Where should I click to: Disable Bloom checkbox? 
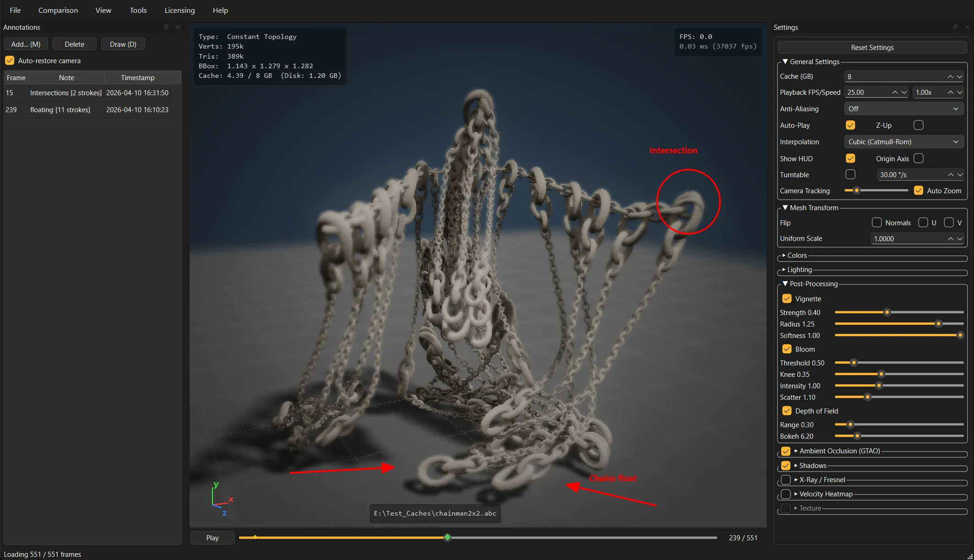pos(787,349)
